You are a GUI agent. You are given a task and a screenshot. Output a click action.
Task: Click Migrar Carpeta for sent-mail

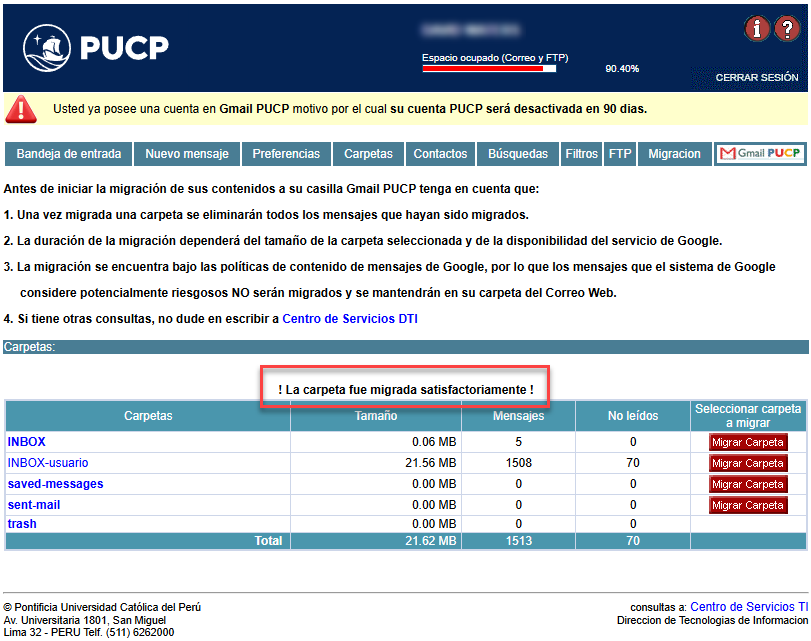point(748,505)
